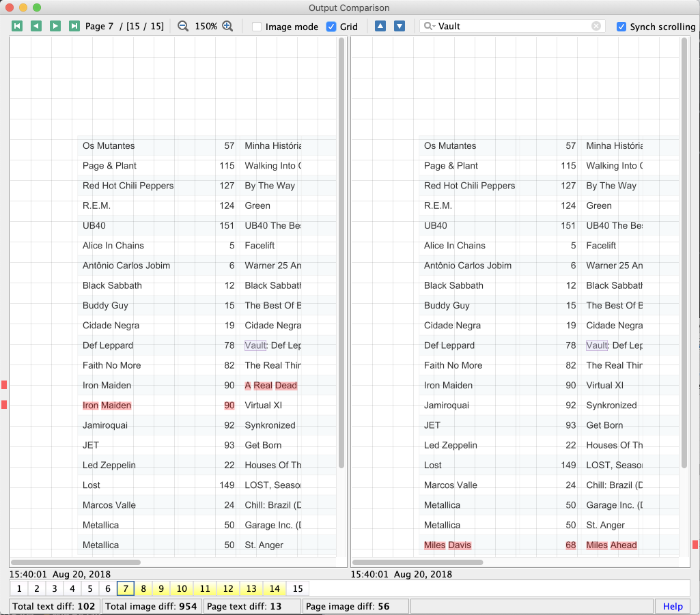Click highlighted '68' in right pane

click(x=570, y=545)
